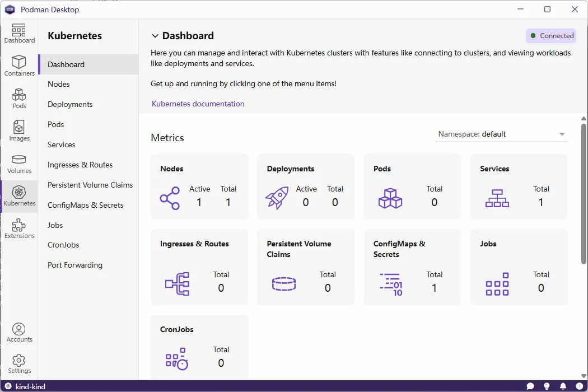Collapse the Dashboard section chevron
The width and height of the screenshot is (588, 392).
155,35
